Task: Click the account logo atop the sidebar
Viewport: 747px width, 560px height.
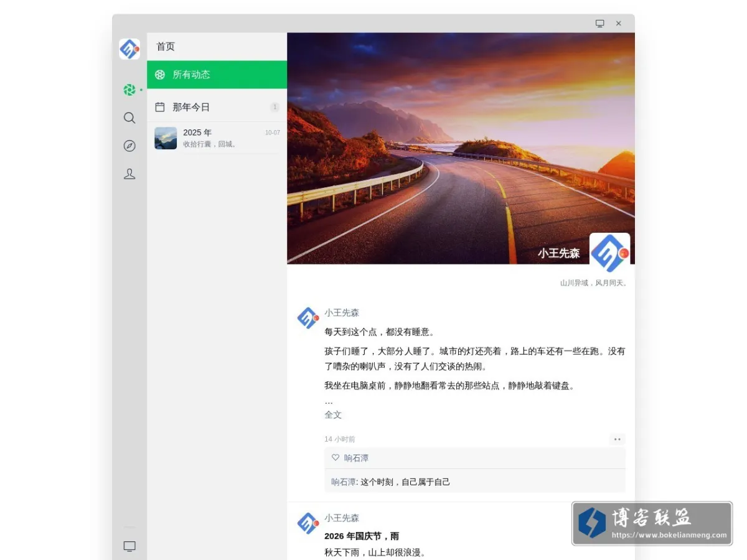Action: pos(129,49)
